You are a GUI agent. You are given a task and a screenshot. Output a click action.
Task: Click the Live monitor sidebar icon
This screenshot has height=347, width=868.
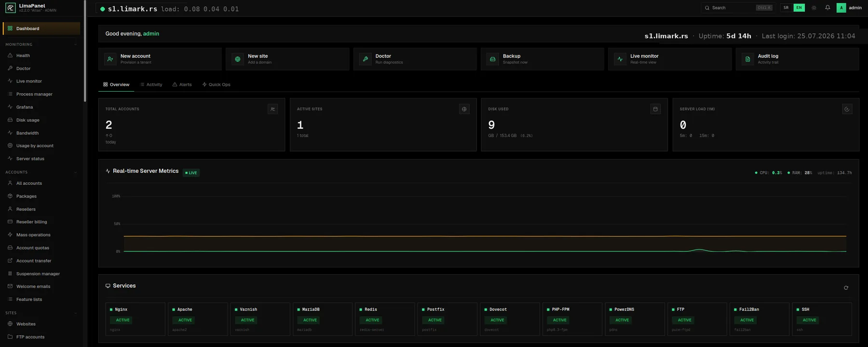pyautogui.click(x=10, y=81)
